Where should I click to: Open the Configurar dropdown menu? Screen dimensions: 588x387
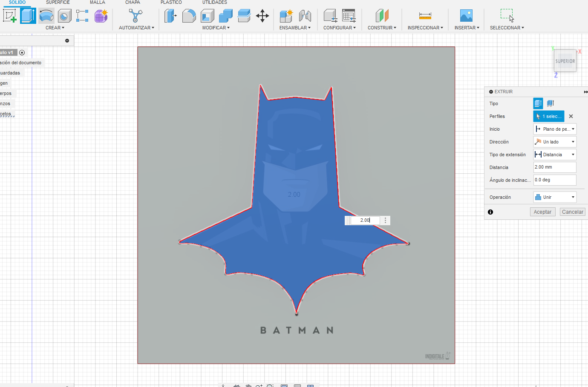tap(340, 28)
